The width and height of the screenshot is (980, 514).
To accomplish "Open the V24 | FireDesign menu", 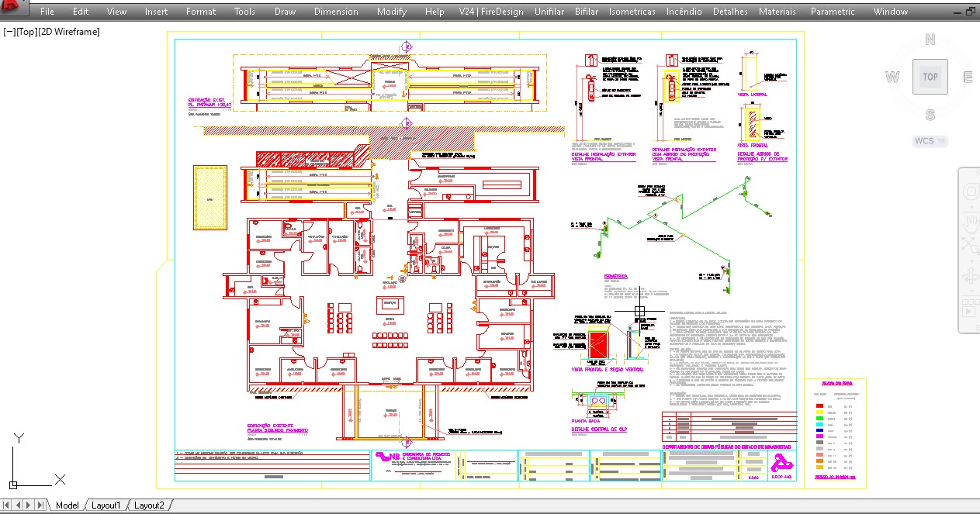I will (491, 12).
